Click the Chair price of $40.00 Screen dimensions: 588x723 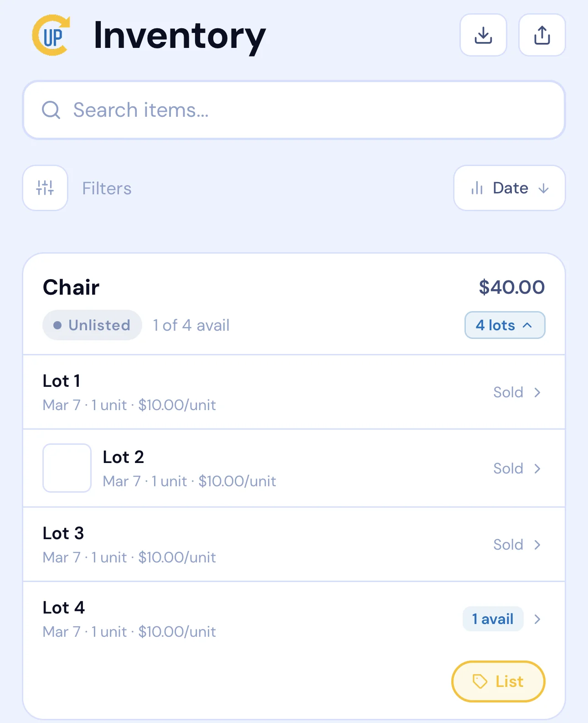click(x=511, y=287)
